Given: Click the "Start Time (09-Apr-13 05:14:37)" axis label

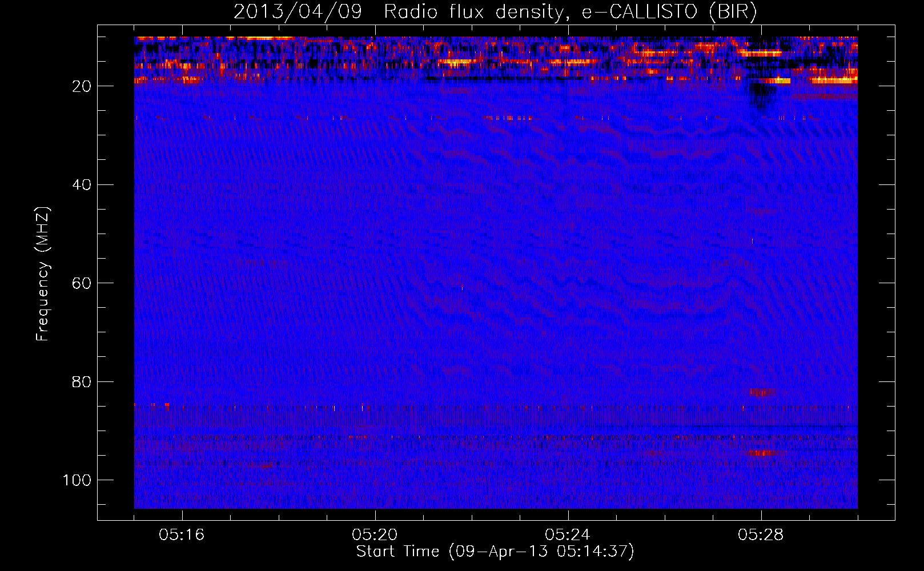Looking at the screenshot, I should tap(495, 552).
